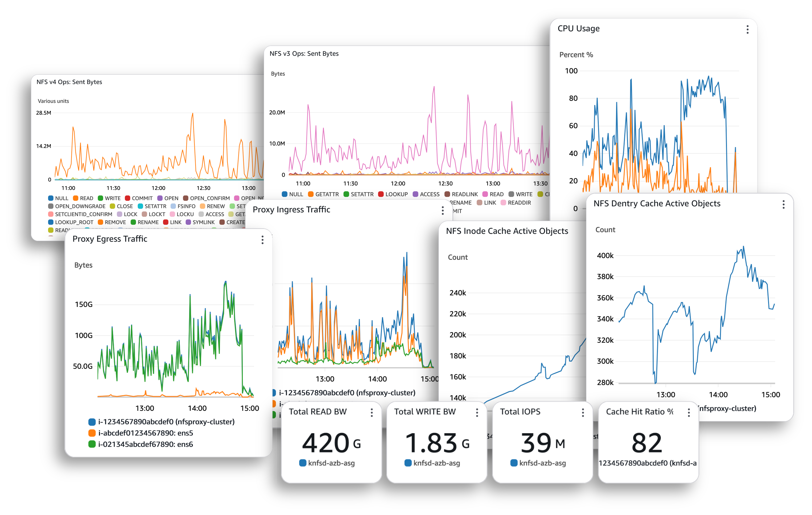Click orange swatch for i-abcdef01234567890: ens5 legend

[x=92, y=433]
